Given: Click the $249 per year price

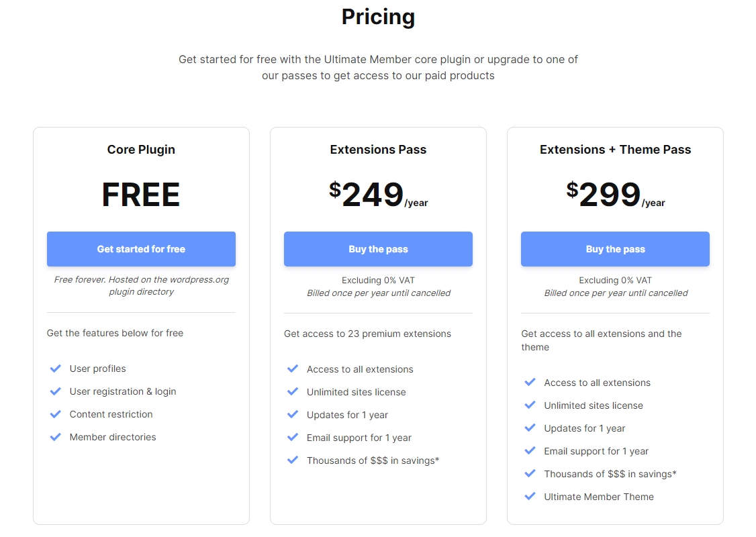Looking at the screenshot, I should 378,195.
